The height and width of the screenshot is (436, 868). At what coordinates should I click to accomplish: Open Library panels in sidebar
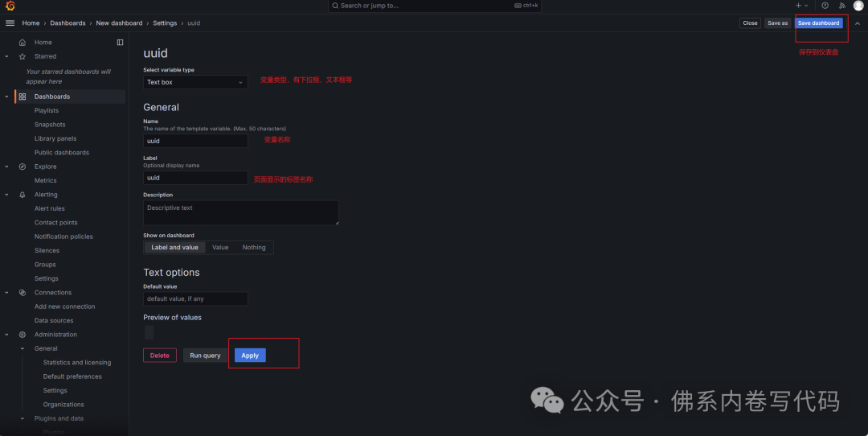click(55, 138)
